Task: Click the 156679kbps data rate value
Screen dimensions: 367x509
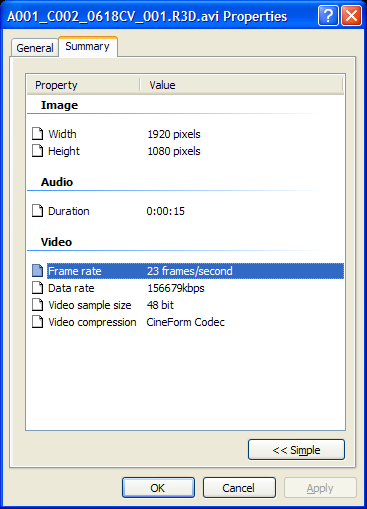Action: click(x=176, y=288)
